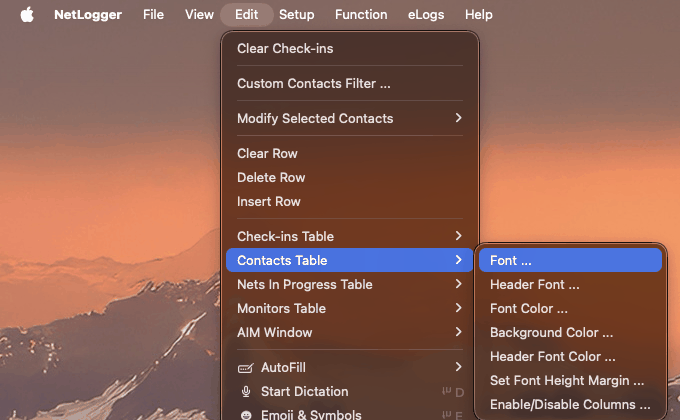Choose Font ... in Contacts Table submenu
The image size is (680, 420).
[570, 260]
